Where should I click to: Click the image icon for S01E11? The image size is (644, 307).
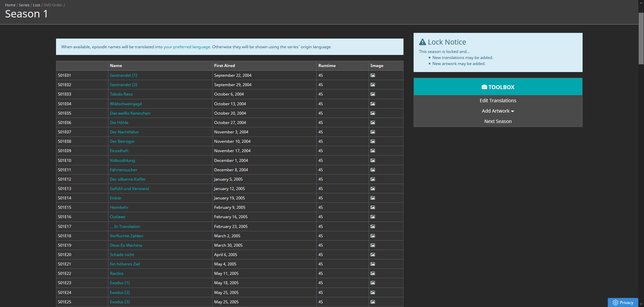373,170
